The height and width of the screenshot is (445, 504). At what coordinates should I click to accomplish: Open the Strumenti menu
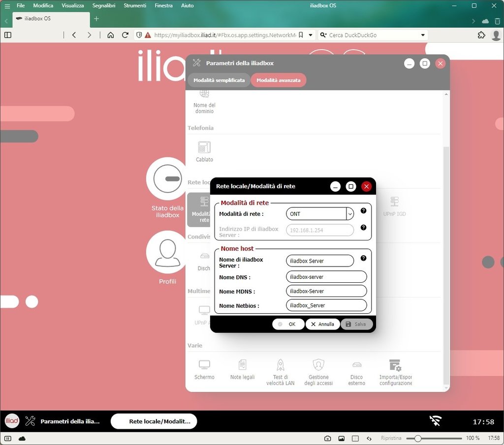[135, 5]
